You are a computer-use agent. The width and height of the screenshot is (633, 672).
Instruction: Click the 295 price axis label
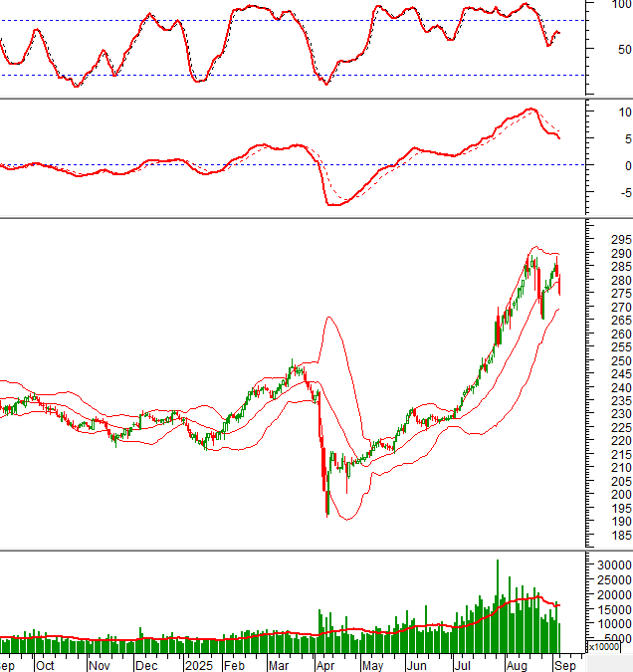(x=621, y=240)
